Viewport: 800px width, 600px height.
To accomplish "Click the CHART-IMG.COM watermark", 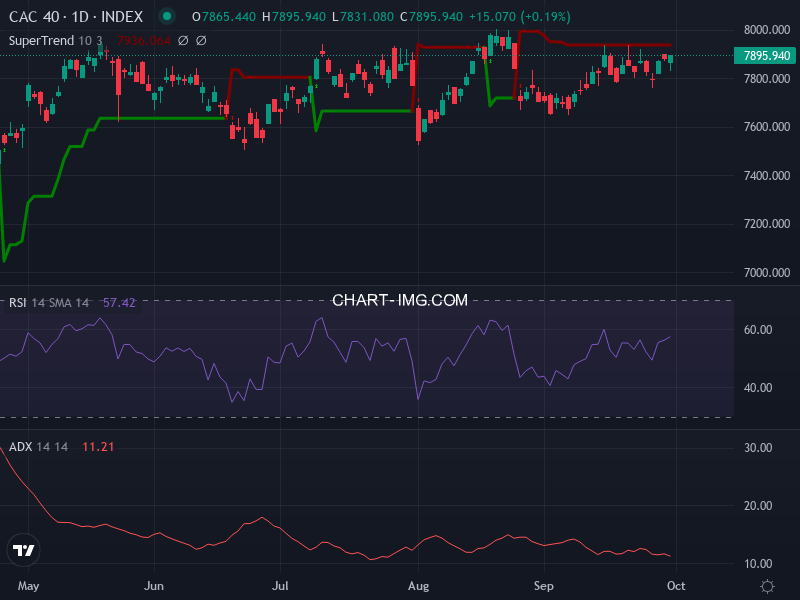I will (x=400, y=300).
